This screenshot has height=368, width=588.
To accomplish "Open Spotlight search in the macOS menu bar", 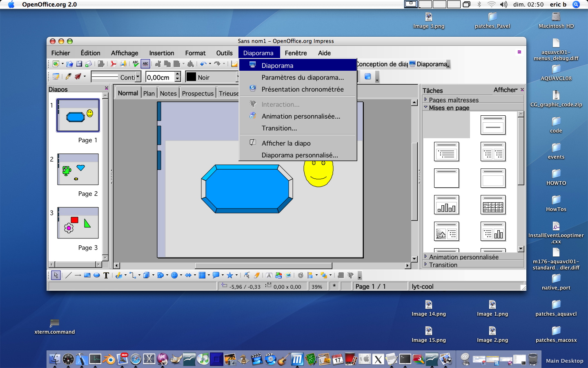I will [x=576, y=4].
